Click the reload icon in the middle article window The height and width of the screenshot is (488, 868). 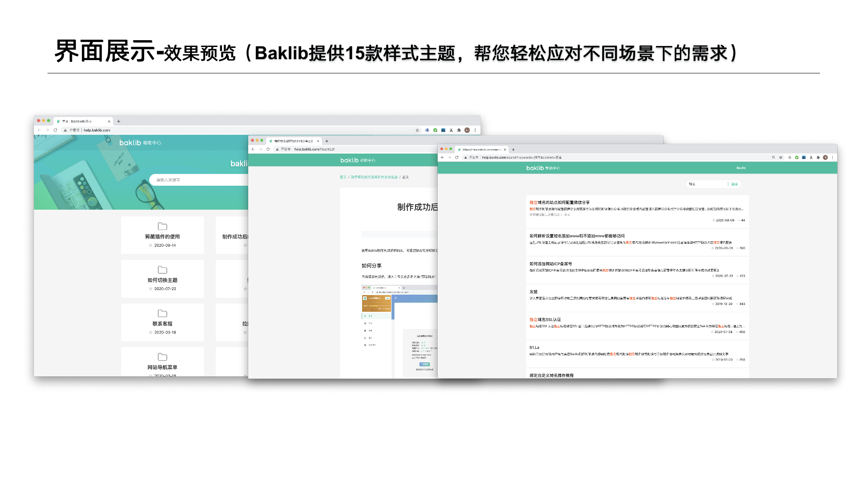pos(268,149)
